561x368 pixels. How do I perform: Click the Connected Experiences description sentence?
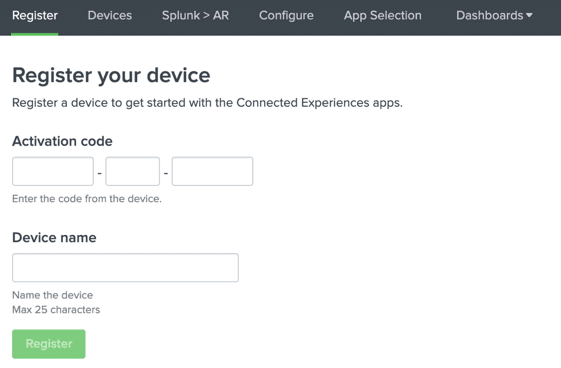pos(208,103)
